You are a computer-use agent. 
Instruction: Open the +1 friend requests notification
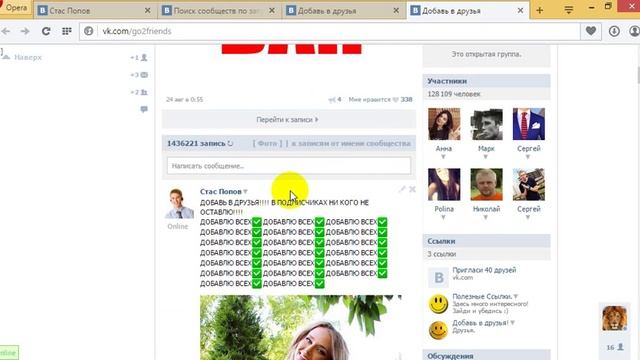(x=139, y=58)
